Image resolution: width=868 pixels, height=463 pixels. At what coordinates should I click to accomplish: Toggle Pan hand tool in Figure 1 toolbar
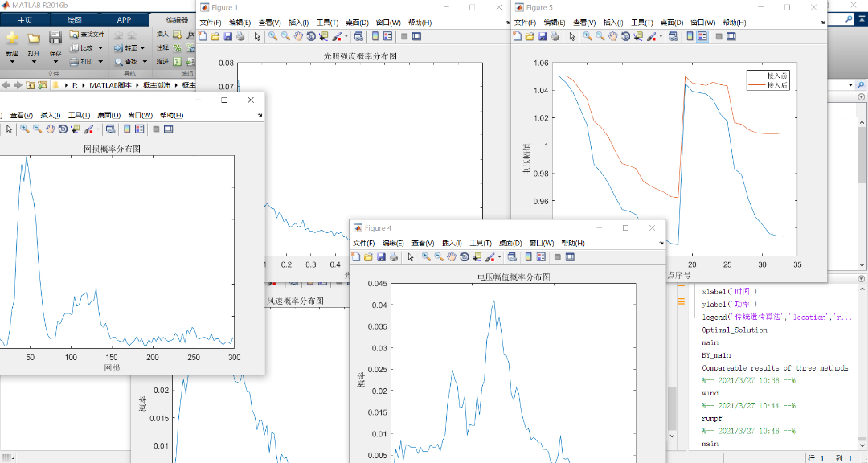[298, 36]
